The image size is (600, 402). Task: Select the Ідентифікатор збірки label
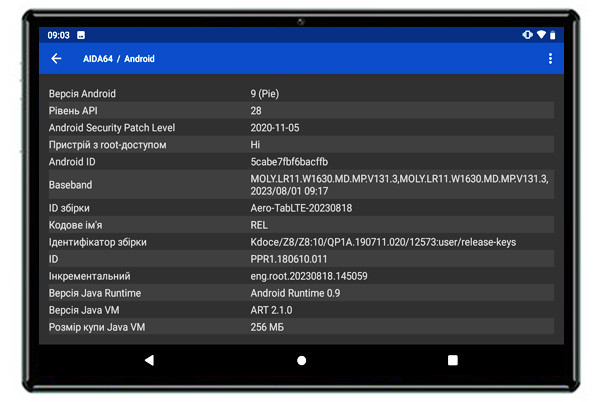pyautogui.click(x=98, y=242)
